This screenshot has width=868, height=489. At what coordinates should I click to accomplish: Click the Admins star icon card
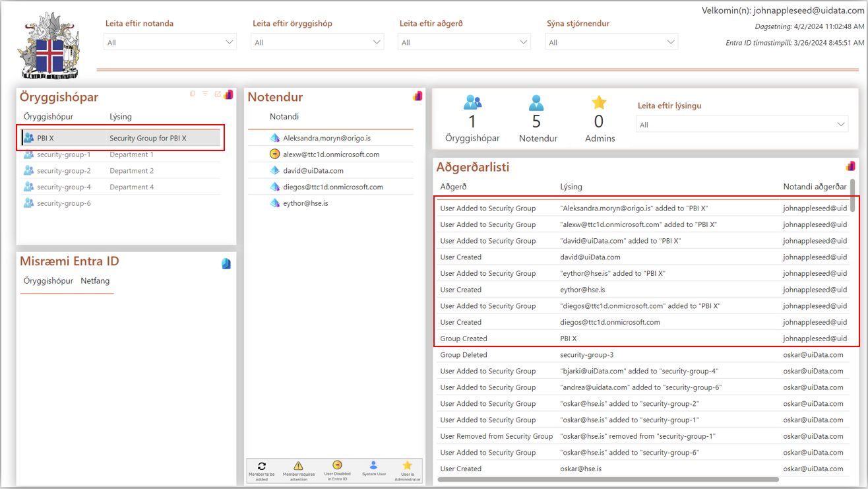point(599,103)
